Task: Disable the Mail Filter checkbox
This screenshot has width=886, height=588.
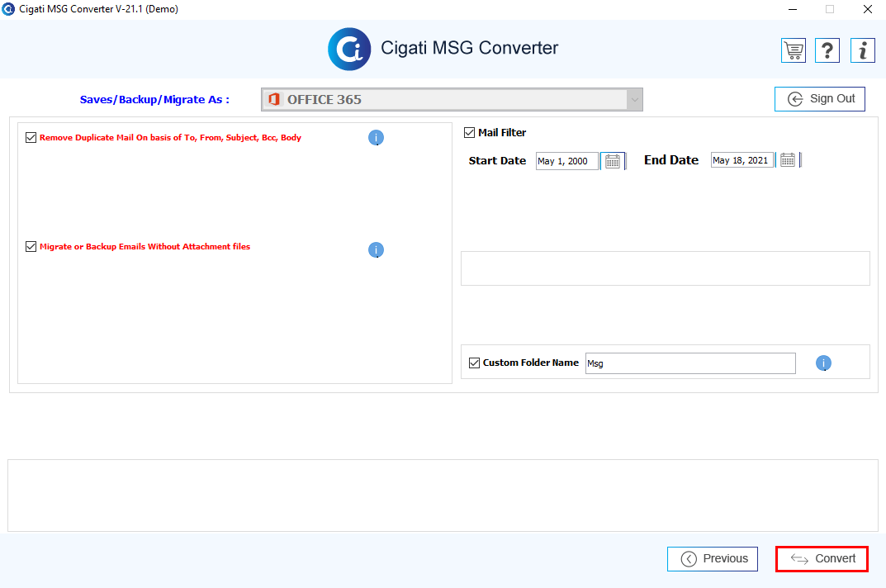Action: coord(469,132)
